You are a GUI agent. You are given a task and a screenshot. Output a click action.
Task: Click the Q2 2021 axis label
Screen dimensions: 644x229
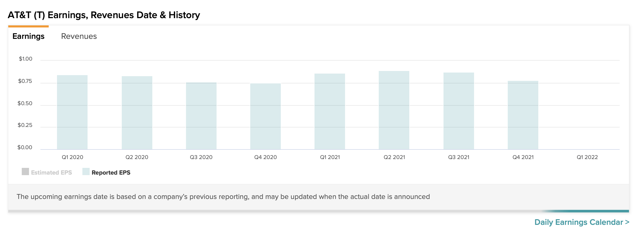[x=394, y=157]
